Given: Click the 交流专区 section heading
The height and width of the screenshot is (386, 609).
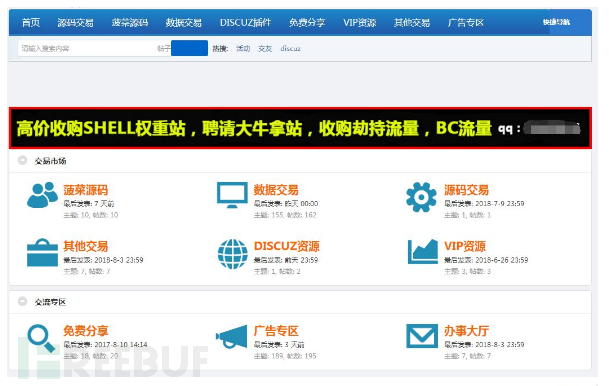Looking at the screenshot, I should (50, 302).
